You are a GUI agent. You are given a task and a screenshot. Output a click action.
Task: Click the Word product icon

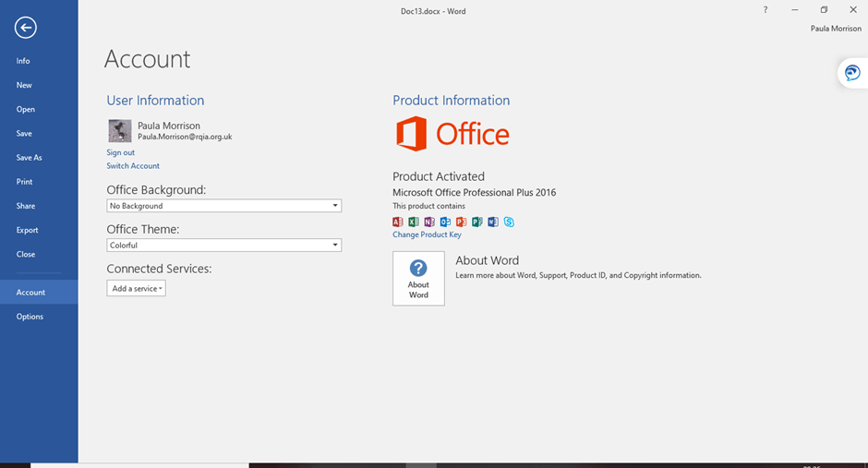tap(493, 222)
